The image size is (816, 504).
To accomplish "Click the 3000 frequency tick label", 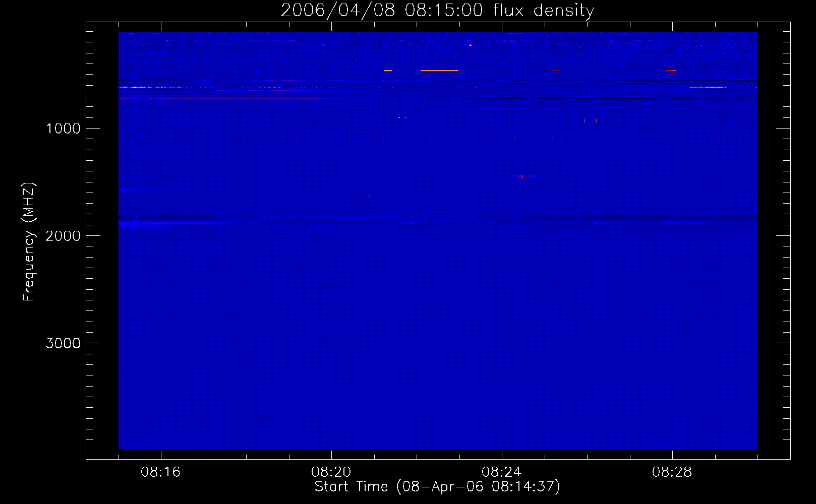I will pos(63,343).
